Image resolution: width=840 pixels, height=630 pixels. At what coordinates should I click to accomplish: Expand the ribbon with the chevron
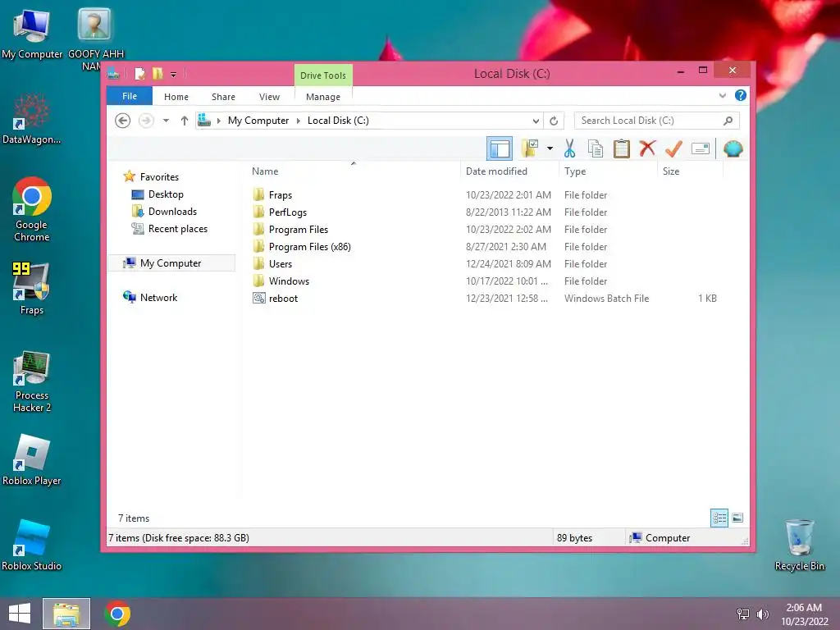pos(722,96)
